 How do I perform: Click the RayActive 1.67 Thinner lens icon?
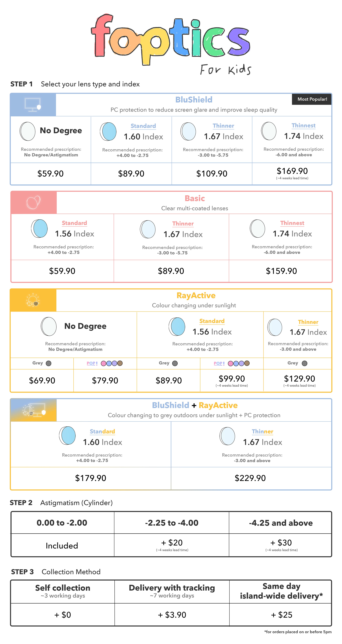pos(275,327)
